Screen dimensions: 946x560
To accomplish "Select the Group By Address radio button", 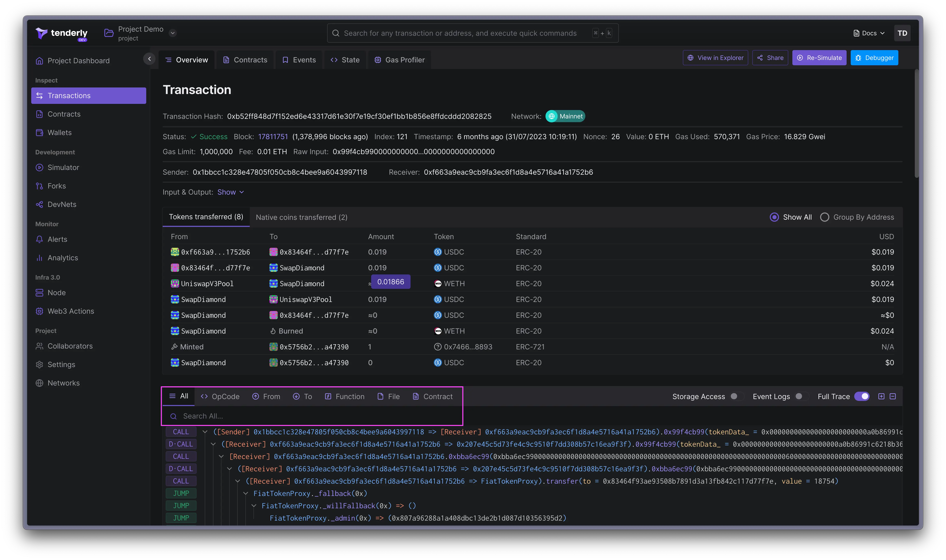I will point(825,217).
